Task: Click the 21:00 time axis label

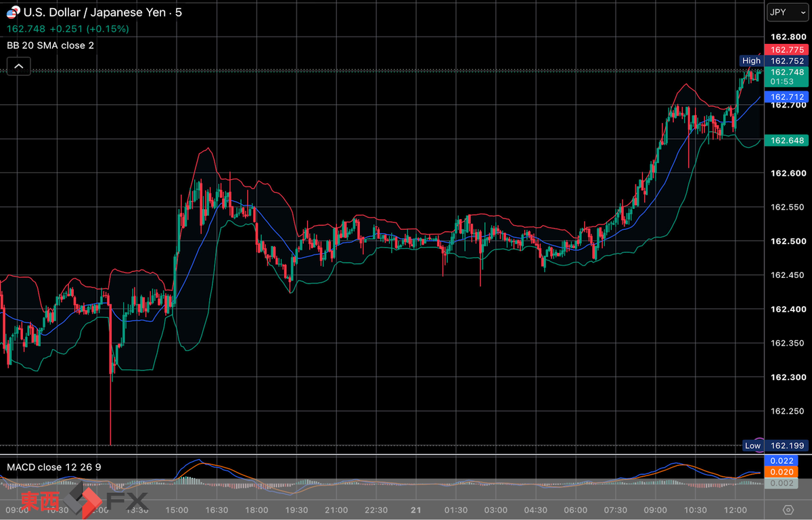Action: click(337, 510)
